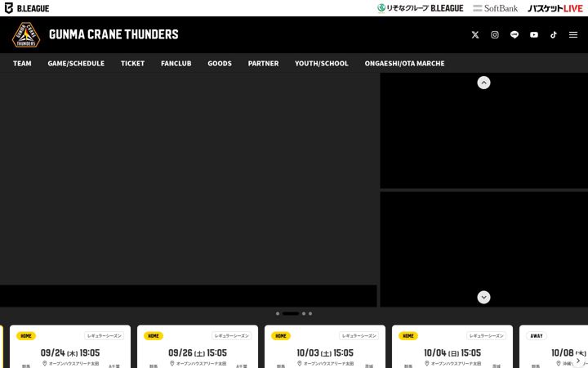Open the 09/26 15:05 game card
The image size is (588, 368).
[x=198, y=347]
